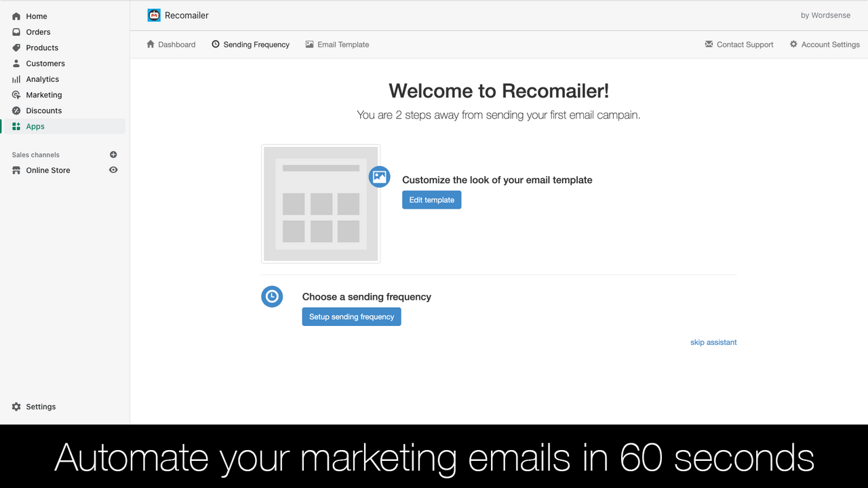Click the 'by Wordsense' text
The image size is (868, 488).
825,15
